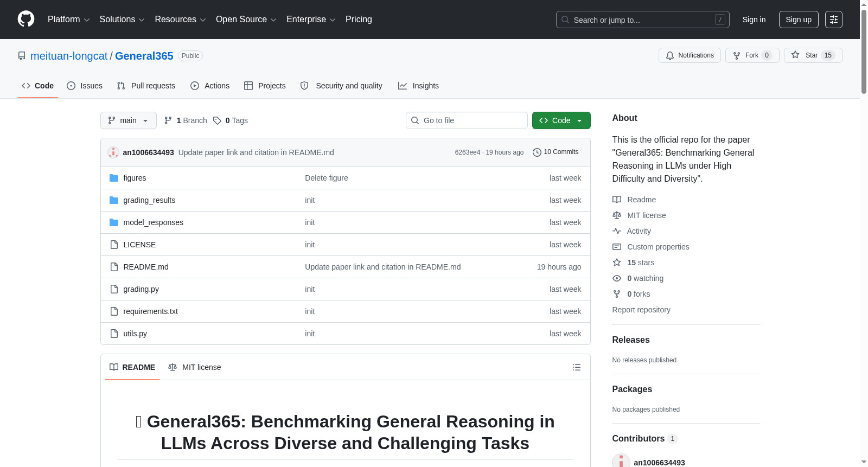Click the eye icon next to 0 watching
The image size is (868, 467).
(617, 278)
